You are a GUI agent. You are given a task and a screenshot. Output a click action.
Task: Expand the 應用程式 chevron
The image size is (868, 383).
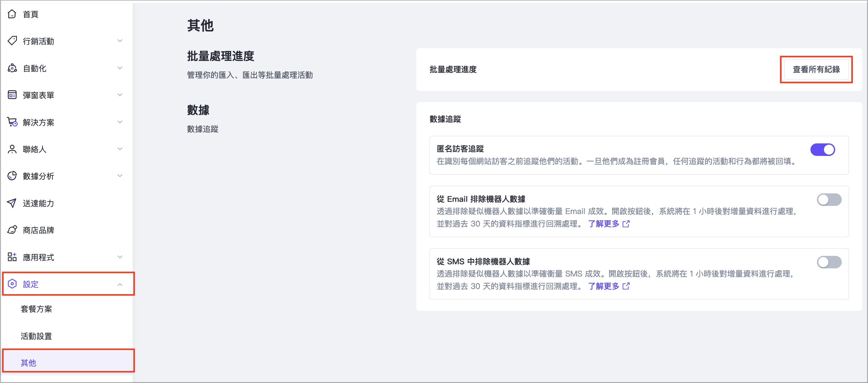click(120, 257)
